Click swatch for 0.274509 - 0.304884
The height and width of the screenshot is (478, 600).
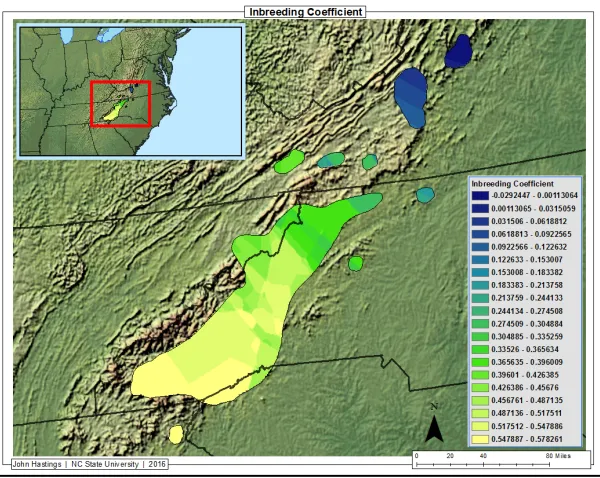click(480, 324)
